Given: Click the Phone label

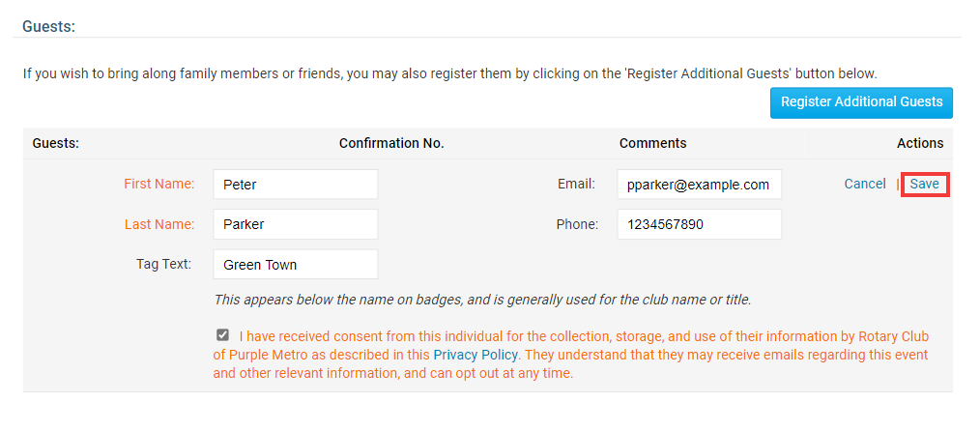Looking at the screenshot, I should (577, 224).
